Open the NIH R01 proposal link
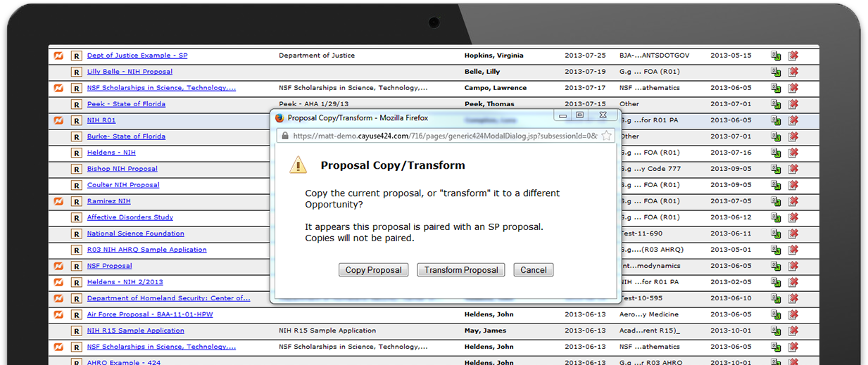The image size is (868, 365). (101, 120)
